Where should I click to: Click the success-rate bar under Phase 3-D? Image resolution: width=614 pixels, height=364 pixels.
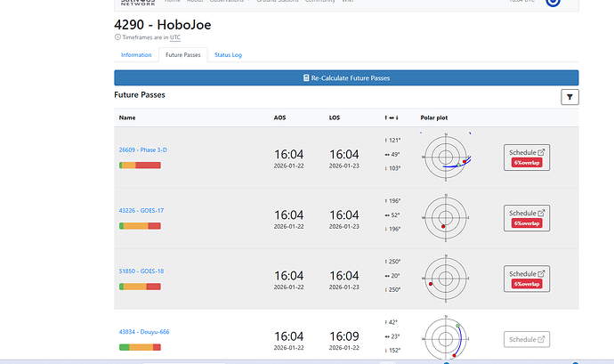pyautogui.click(x=140, y=166)
